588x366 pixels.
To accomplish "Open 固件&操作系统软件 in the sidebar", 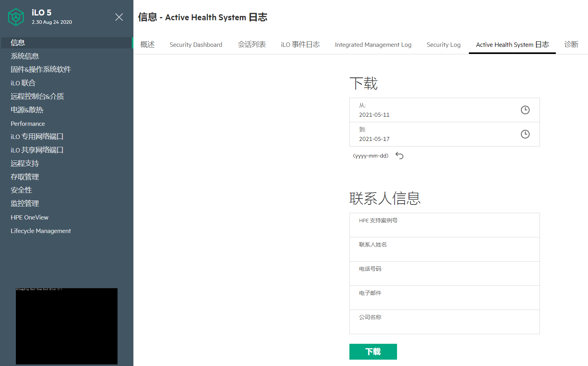I will pyautogui.click(x=41, y=69).
